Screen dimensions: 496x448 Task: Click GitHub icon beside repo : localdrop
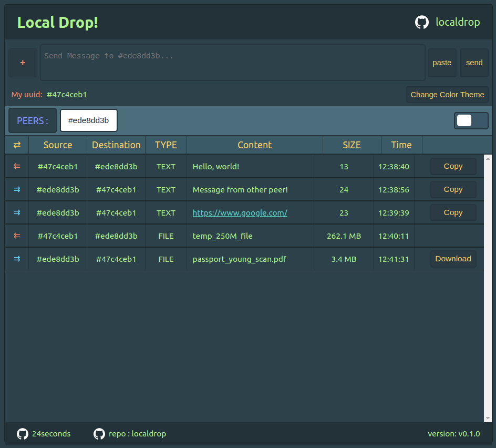click(x=99, y=434)
